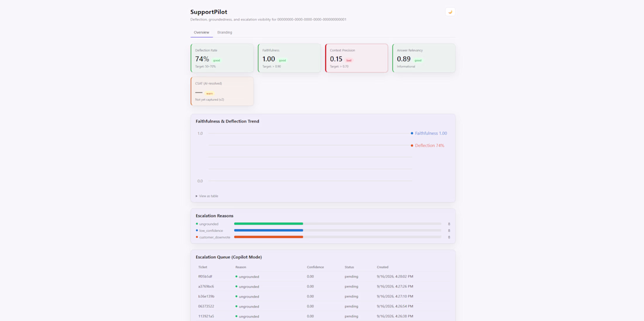The height and width of the screenshot is (321, 644).
Task: Open ticket 06373522 in the queue
Action: point(205,306)
